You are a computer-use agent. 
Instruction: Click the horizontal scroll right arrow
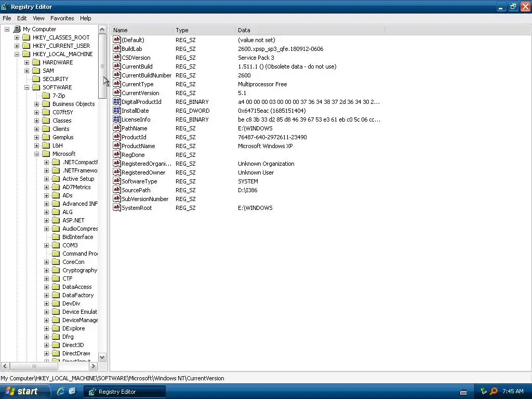tap(93, 366)
